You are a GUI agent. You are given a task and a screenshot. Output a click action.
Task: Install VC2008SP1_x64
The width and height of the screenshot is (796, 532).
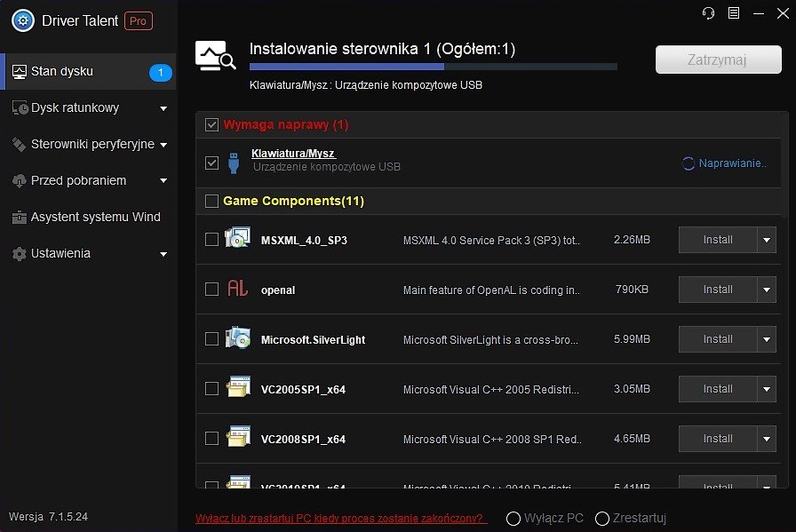(718, 439)
